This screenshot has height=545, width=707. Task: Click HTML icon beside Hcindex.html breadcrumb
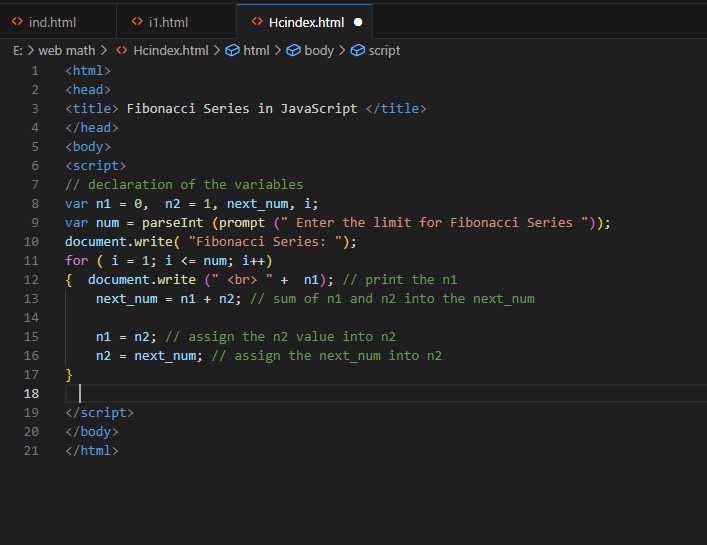coord(122,50)
